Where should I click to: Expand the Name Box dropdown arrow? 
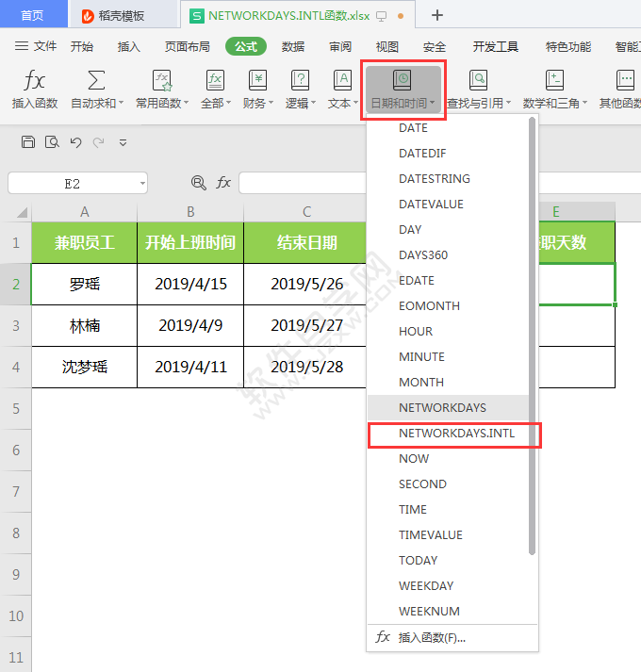point(142,184)
